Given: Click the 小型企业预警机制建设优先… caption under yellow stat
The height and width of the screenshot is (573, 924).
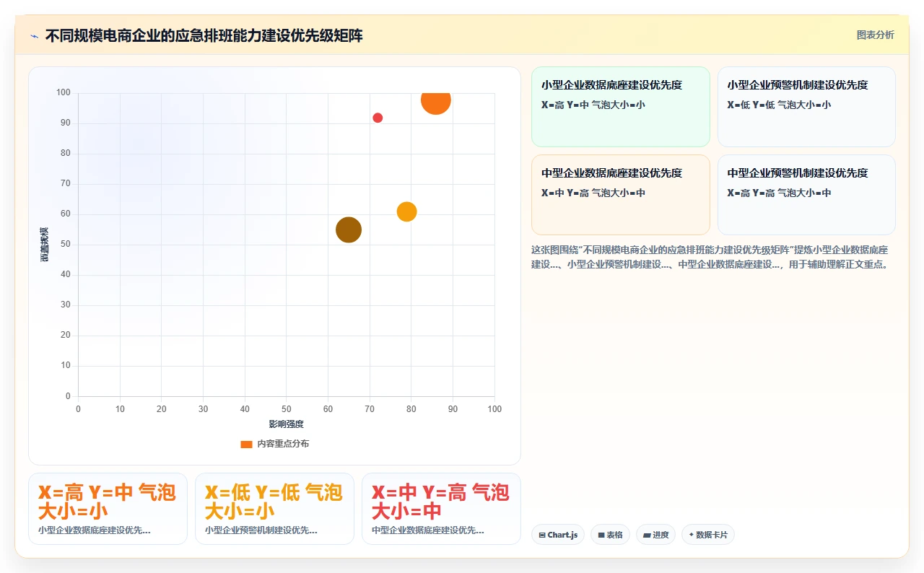Looking at the screenshot, I should 261,530.
